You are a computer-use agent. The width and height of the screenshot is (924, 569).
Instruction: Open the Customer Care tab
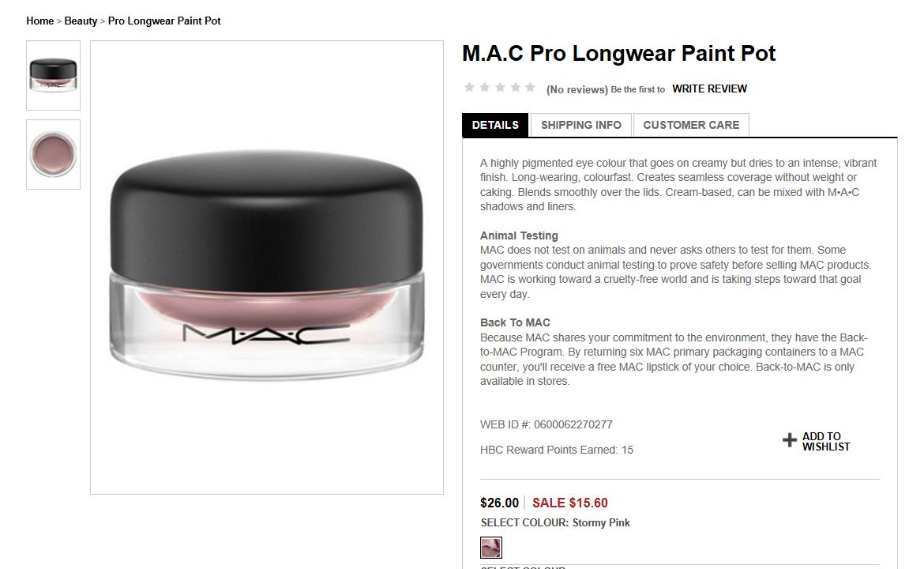pos(691,125)
